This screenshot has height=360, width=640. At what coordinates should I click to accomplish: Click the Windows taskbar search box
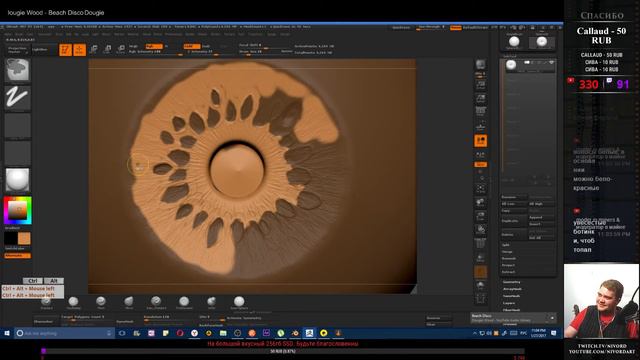64,333
